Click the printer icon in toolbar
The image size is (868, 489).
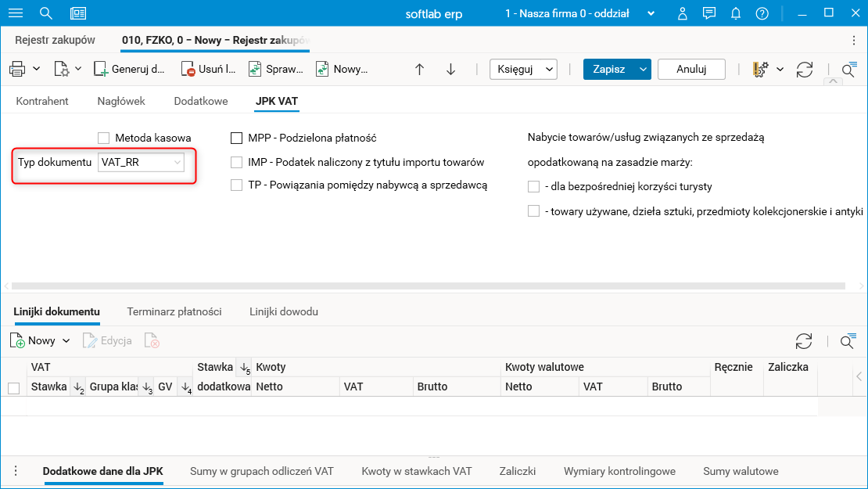pyautogui.click(x=17, y=69)
